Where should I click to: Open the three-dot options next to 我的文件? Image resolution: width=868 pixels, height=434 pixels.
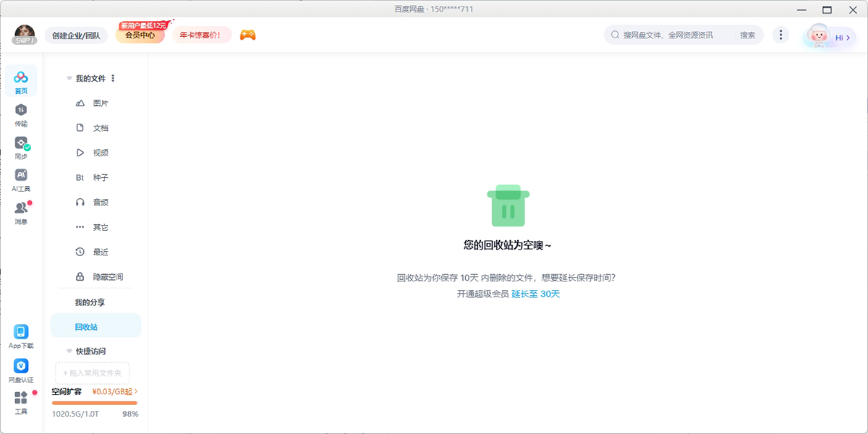(113, 78)
